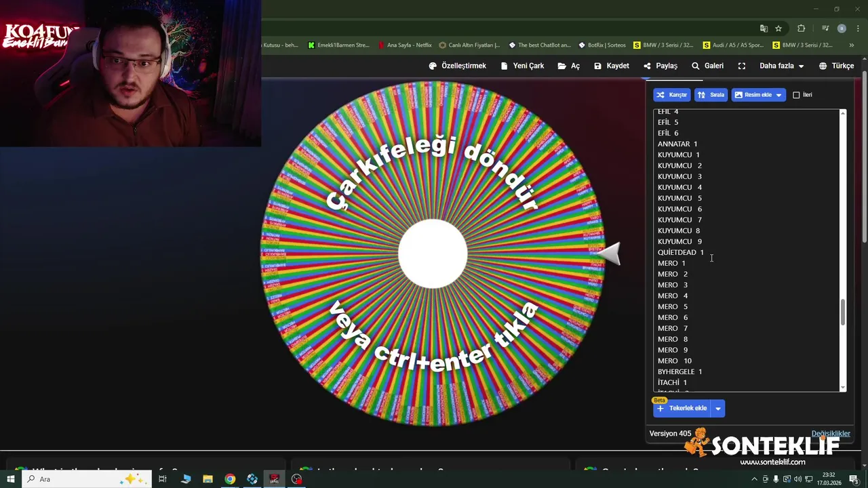Screen dimensions: 868x488
Task: Grab the entries list scrollbar thumb
Action: (843, 312)
